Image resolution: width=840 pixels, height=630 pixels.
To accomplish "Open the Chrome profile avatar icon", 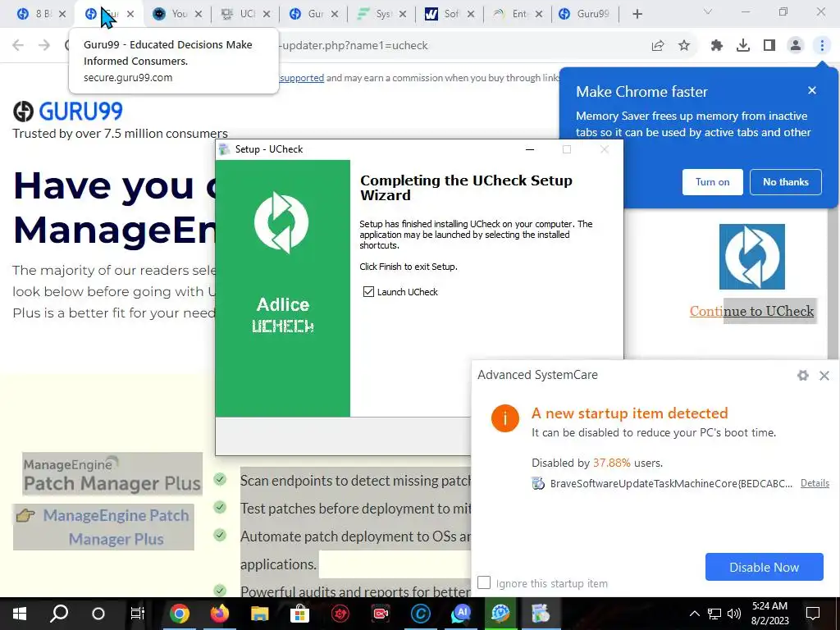I will click(x=796, y=46).
